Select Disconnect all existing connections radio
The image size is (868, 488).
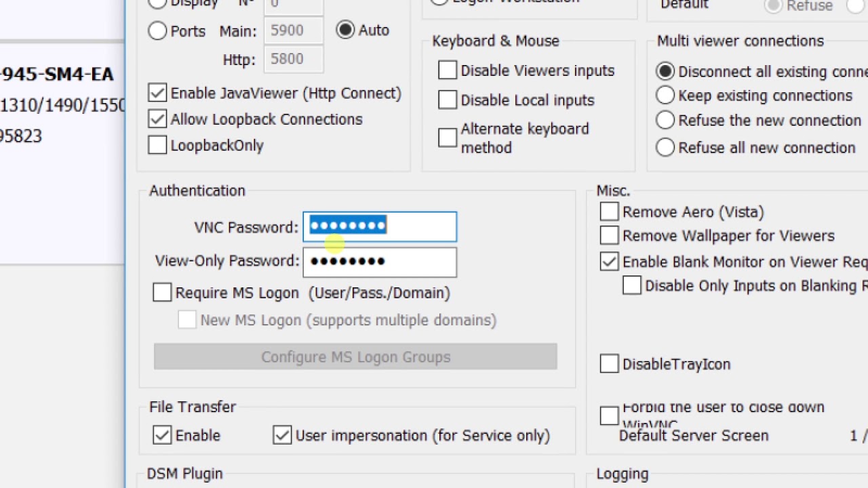[665, 71]
